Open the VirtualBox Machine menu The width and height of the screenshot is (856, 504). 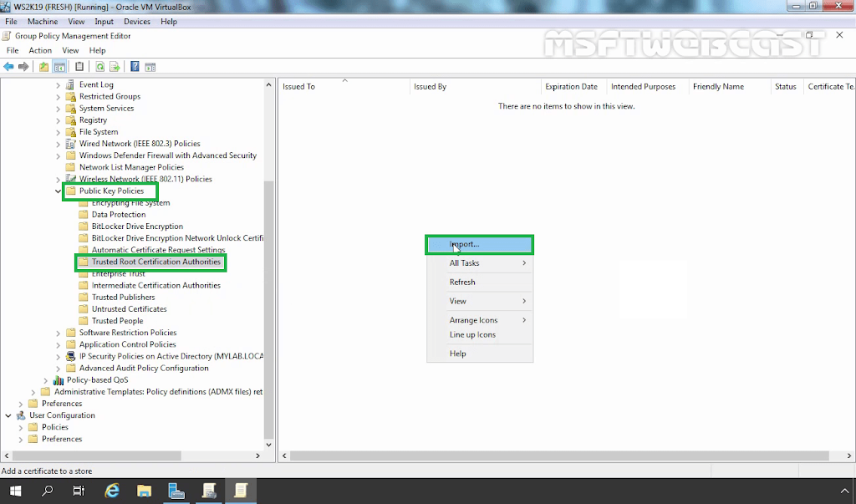[x=43, y=21]
